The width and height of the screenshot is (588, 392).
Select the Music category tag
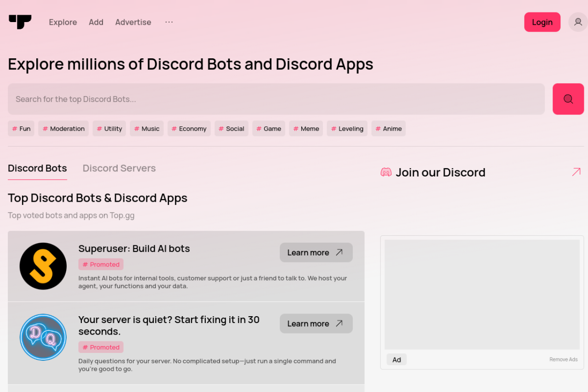click(147, 129)
